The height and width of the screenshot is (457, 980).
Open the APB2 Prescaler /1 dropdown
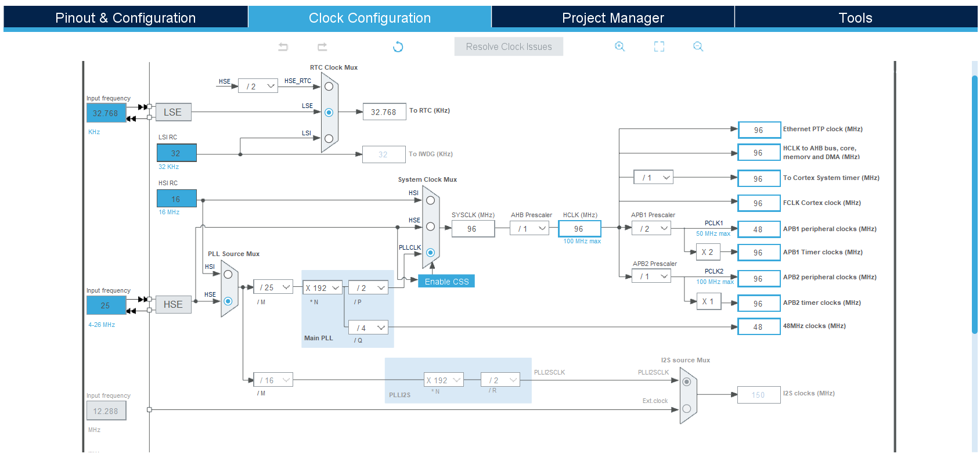click(x=651, y=276)
